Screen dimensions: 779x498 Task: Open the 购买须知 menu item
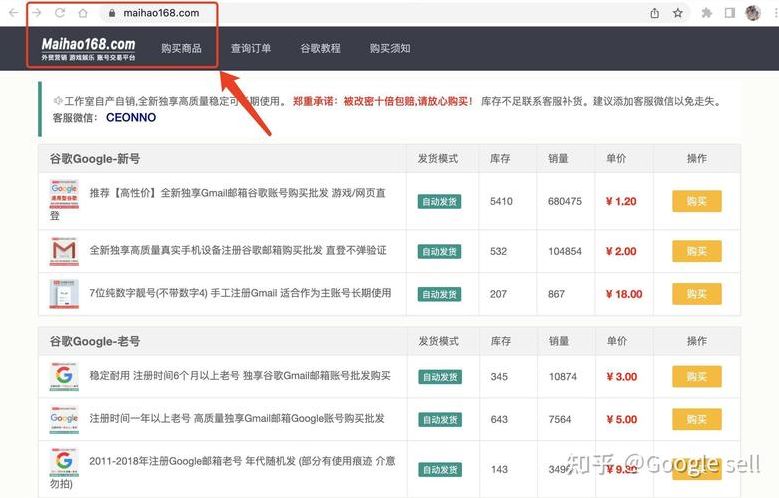pos(390,48)
